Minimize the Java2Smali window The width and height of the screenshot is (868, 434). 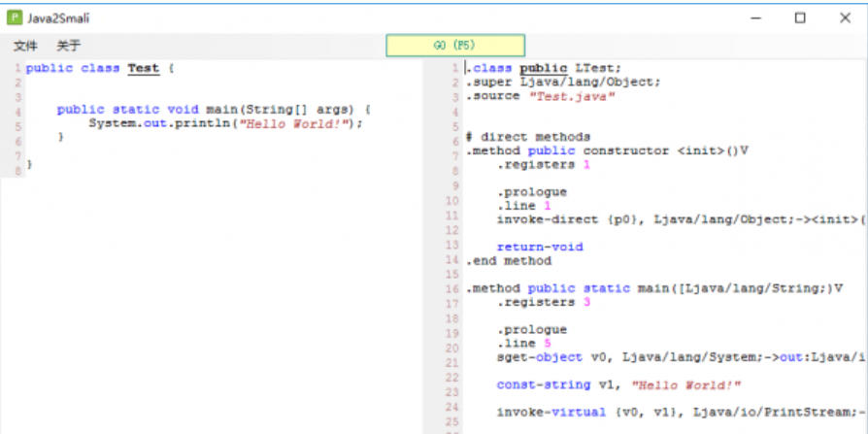click(x=755, y=17)
